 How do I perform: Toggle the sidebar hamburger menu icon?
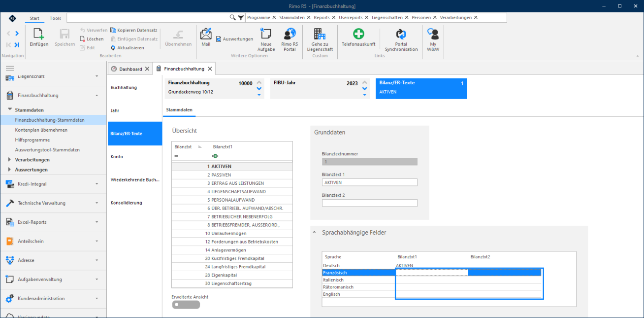[10, 68]
